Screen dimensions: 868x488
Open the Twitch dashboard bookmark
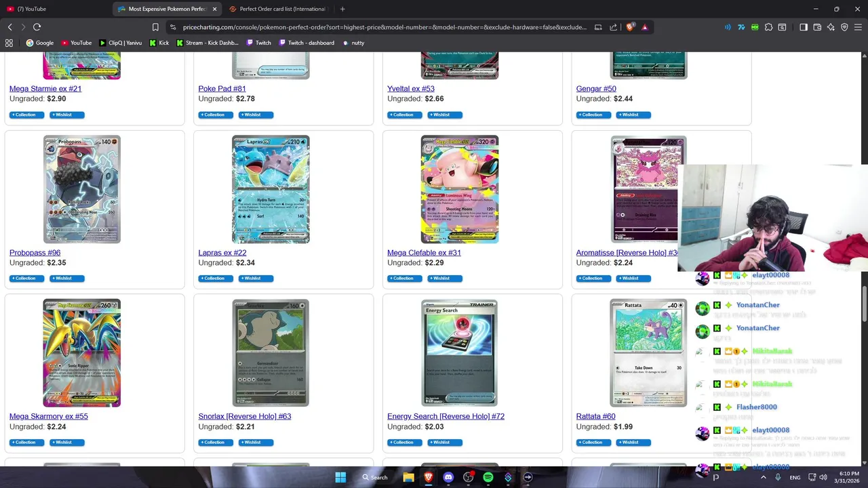[306, 43]
